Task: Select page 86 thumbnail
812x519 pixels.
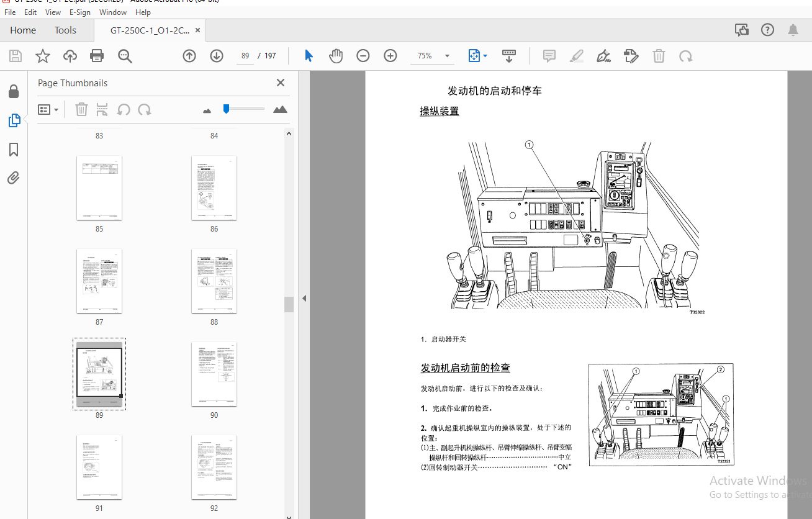Action: pos(214,188)
